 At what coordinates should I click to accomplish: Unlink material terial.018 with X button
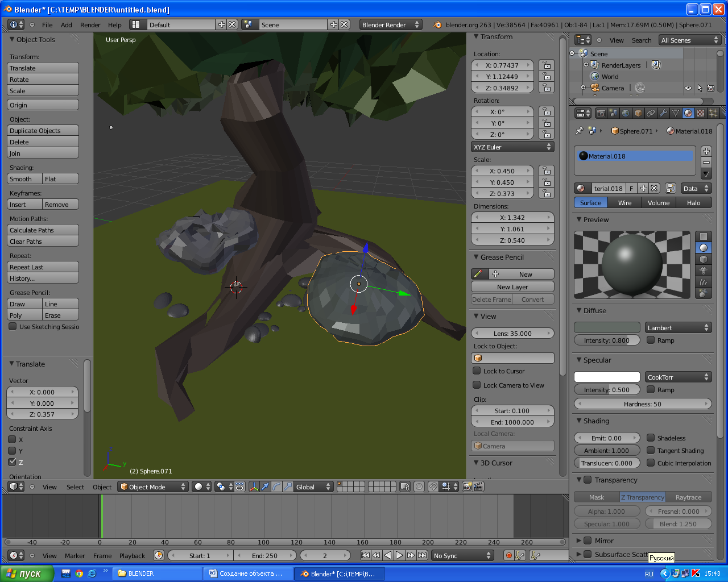tap(654, 188)
